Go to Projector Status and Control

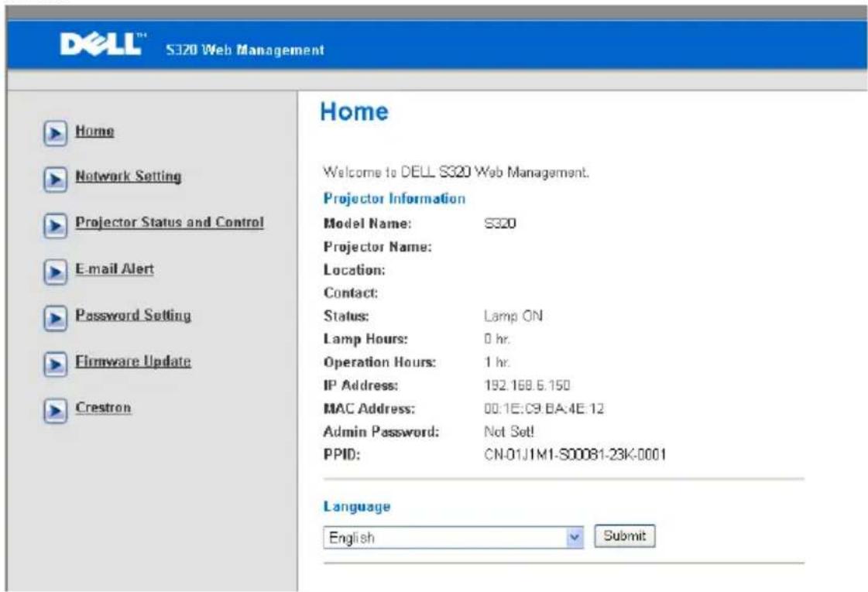coord(170,222)
